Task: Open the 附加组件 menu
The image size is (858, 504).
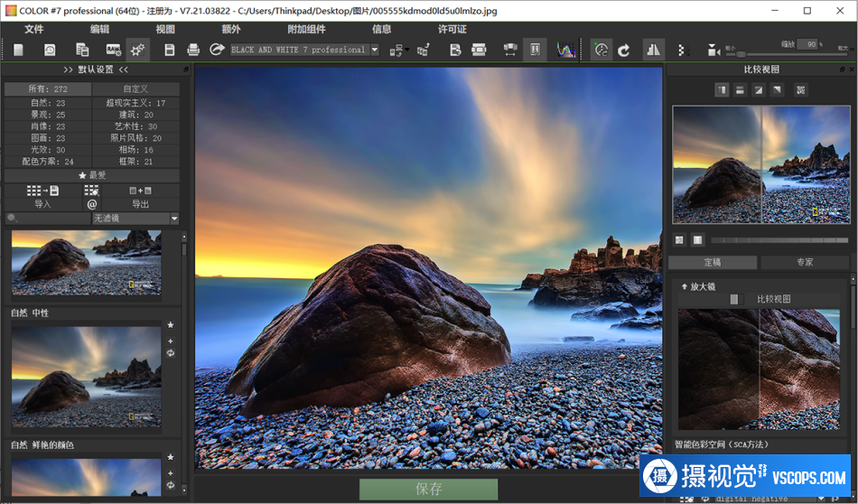Action: point(306,29)
